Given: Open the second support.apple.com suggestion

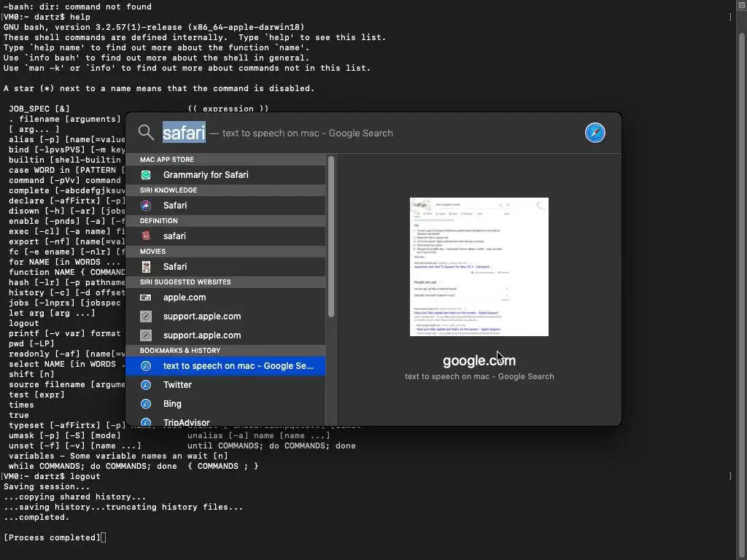Looking at the screenshot, I should point(226,335).
